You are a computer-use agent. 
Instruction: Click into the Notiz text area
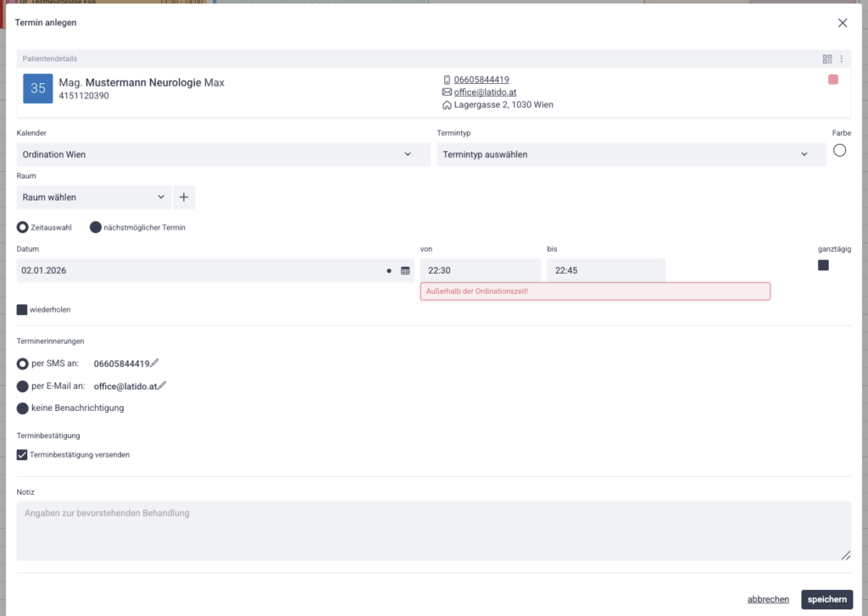(433, 530)
